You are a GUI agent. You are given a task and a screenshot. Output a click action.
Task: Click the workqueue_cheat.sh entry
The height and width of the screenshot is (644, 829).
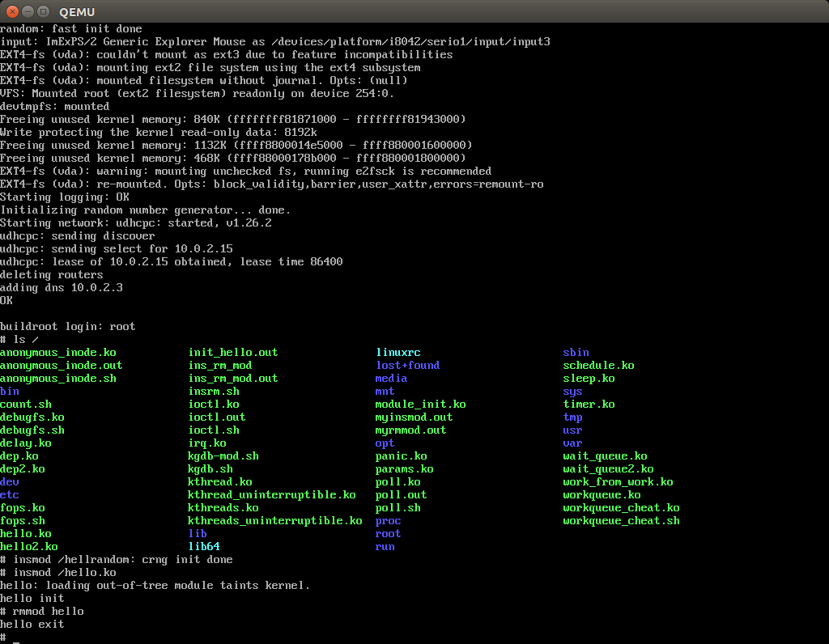pos(621,521)
